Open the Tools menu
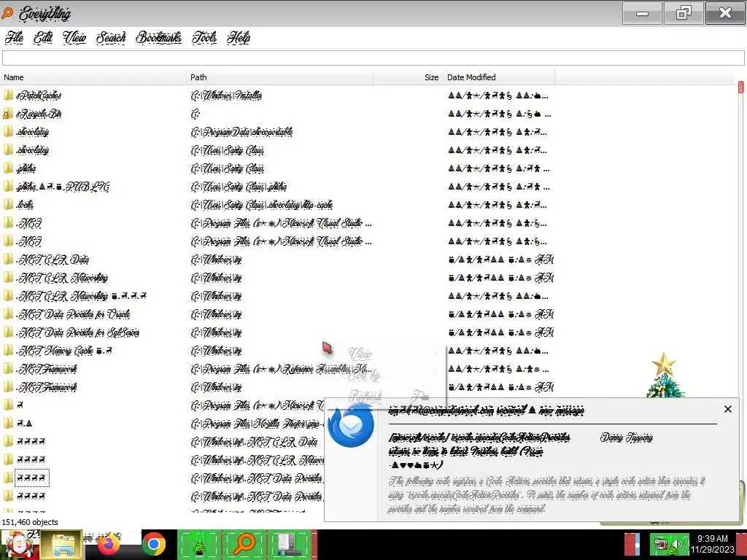This screenshot has width=747, height=560. (x=204, y=38)
